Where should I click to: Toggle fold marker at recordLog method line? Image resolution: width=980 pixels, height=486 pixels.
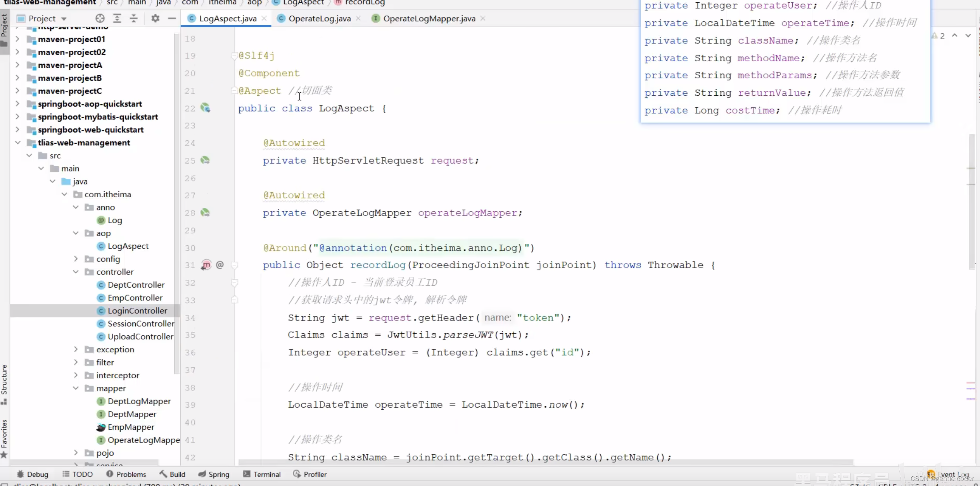point(234,265)
